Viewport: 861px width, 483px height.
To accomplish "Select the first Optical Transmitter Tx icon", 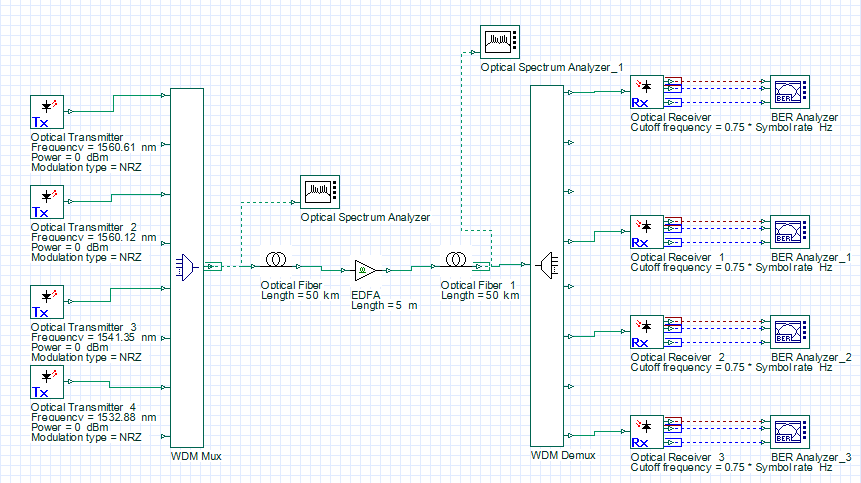I will (46, 113).
